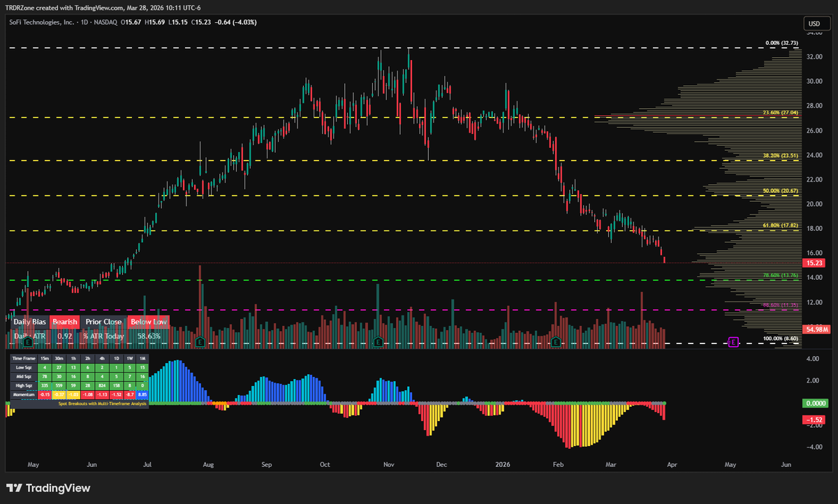Image resolution: width=838 pixels, height=504 pixels.
Task: Click the red Below Low cell
Action: click(147, 322)
